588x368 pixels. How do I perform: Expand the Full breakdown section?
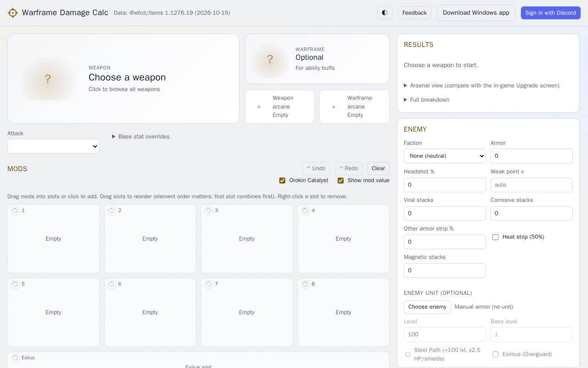point(426,100)
